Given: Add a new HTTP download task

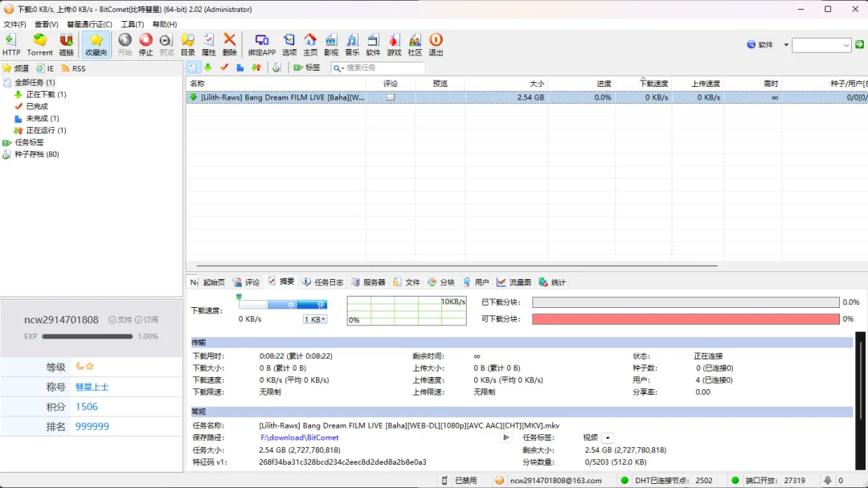Looking at the screenshot, I should 11,44.
